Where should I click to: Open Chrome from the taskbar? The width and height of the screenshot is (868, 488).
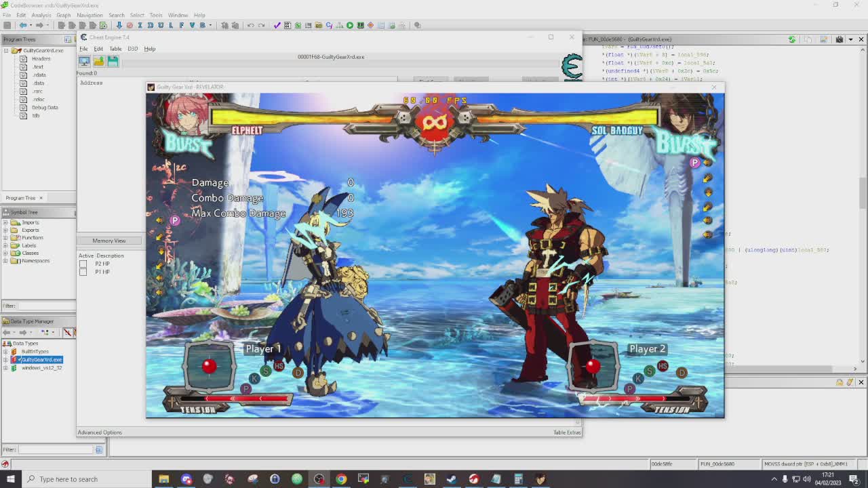pos(341,479)
